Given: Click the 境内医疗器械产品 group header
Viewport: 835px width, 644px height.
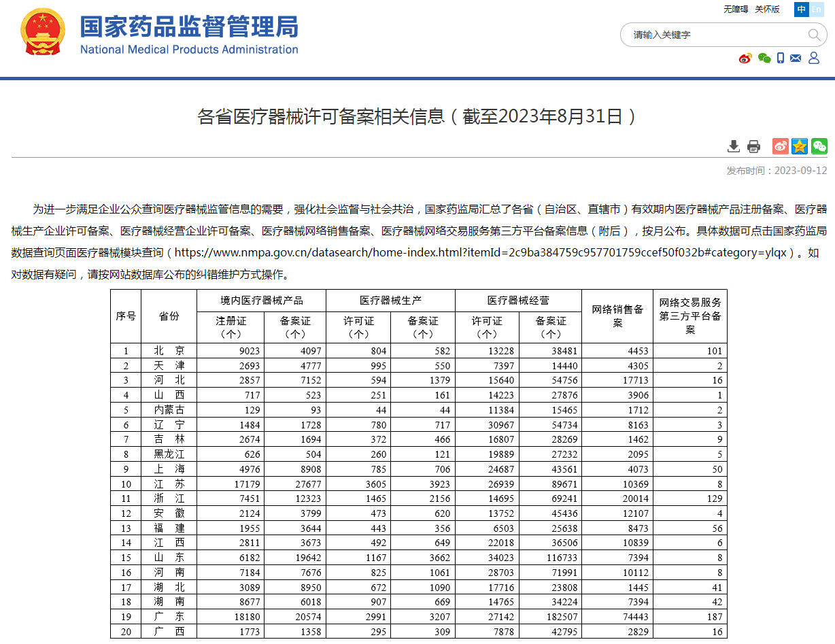Looking at the screenshot, I should tap(262, 301).
